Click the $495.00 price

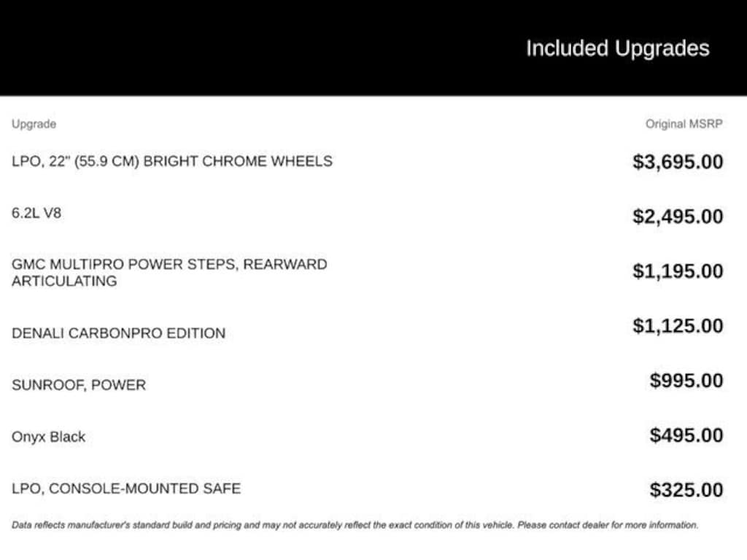coord(686,435)
